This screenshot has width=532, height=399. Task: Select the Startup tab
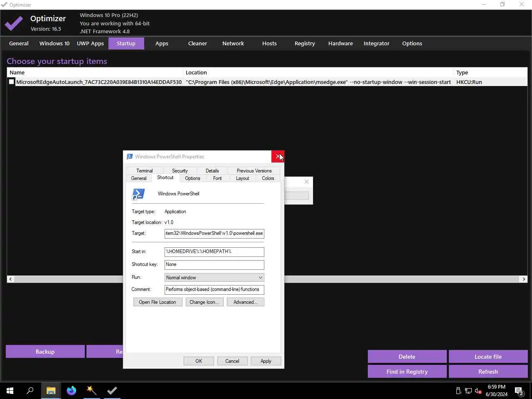126,43
